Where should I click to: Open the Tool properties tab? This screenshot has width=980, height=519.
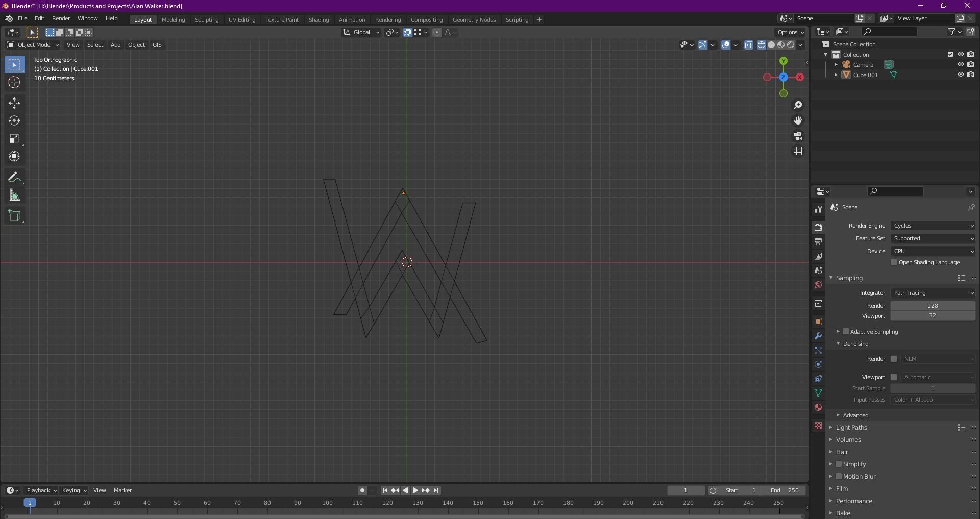click(x=818, y=209)
